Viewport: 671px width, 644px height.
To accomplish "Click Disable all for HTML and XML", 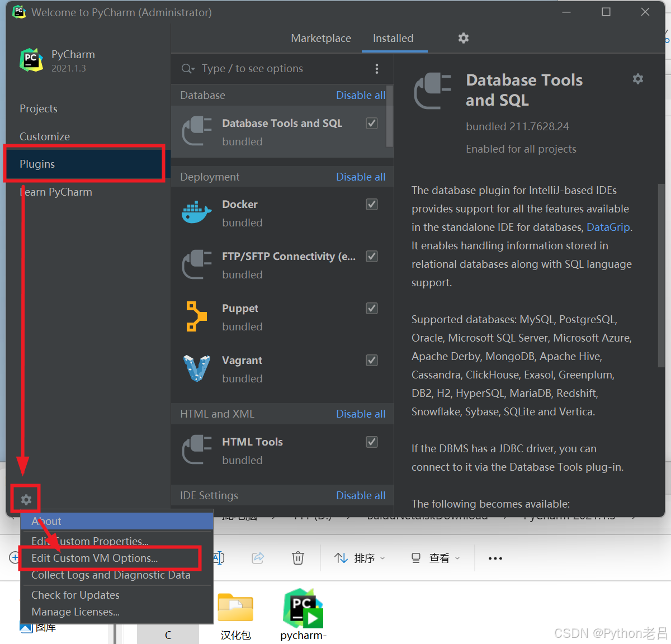I will (x=361, y=414).
